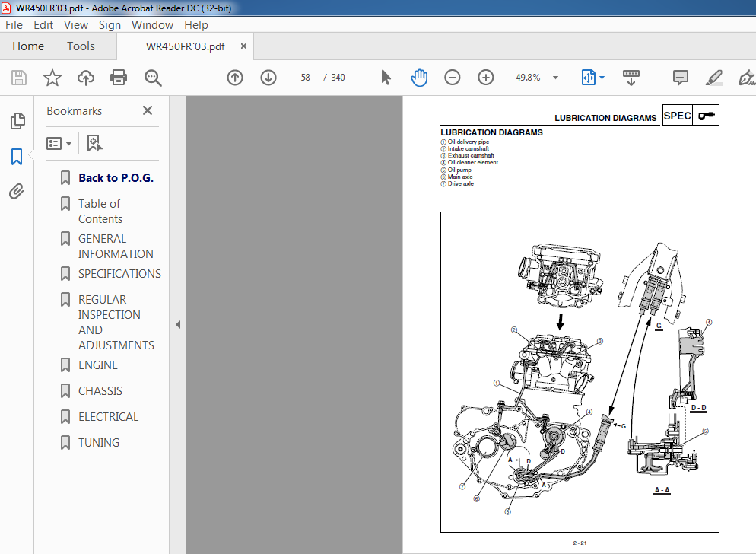Go to next page arrow
Screen dimensions: 756x554
click(268, 78)
